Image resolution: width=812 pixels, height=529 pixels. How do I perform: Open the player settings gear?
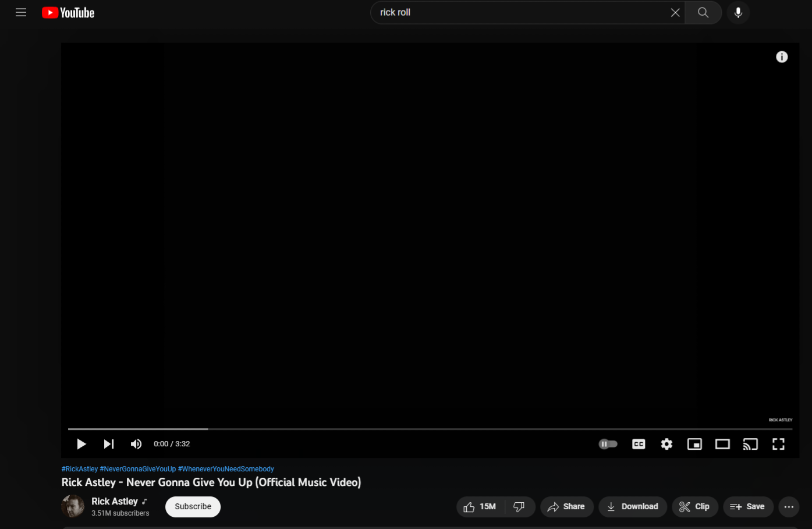tap(666, 444)
